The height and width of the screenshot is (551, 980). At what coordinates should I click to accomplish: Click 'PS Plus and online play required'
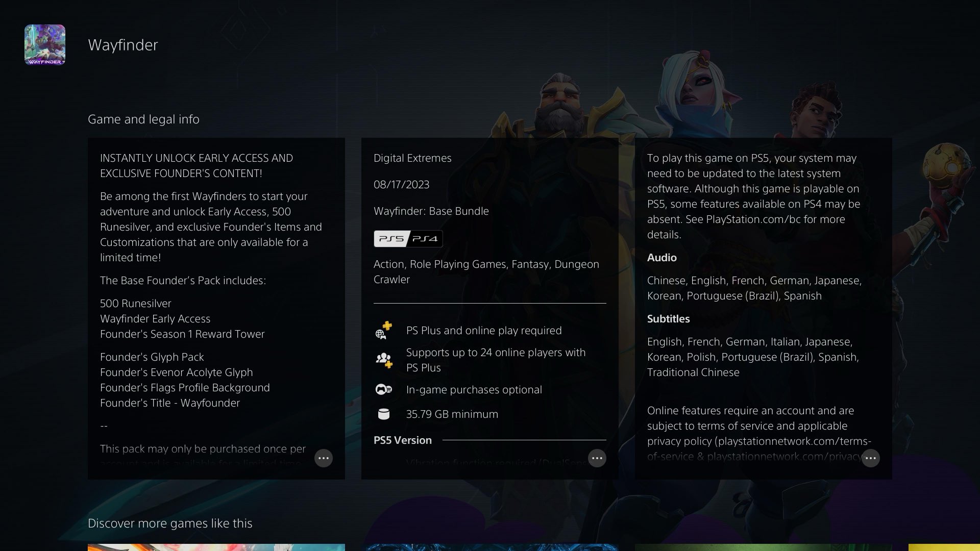(x=484, y=331)
